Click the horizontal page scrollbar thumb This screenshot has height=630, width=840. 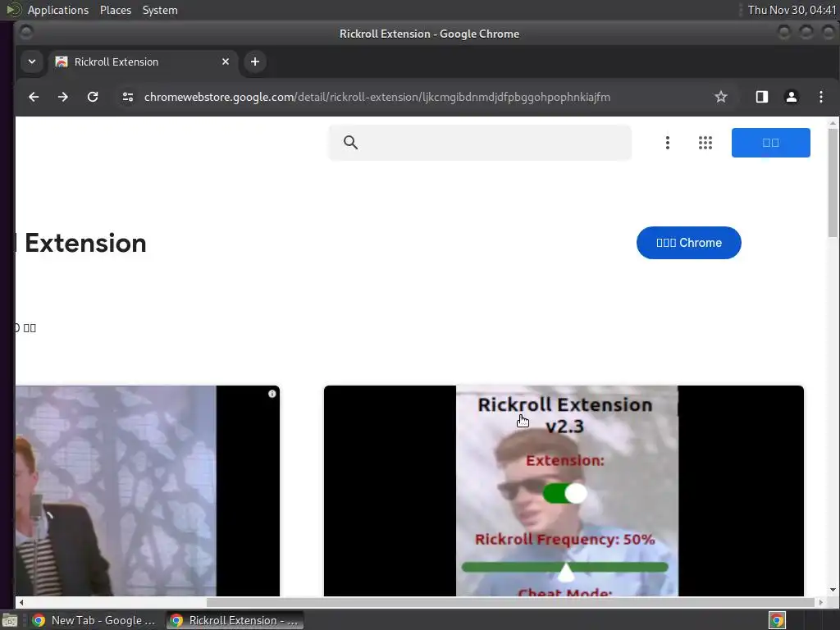[510, 602]
